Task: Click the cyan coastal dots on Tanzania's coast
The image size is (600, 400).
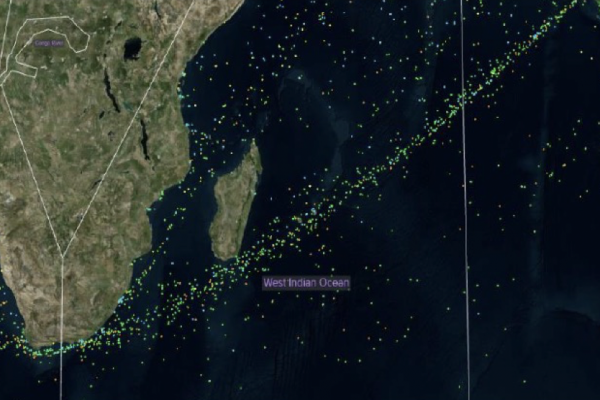Action: [x=181, y=90]
